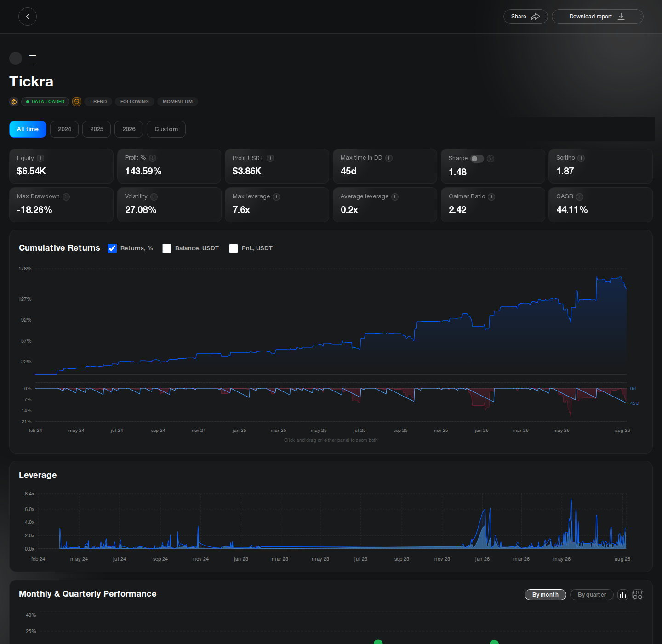Go back with the arrow button
662x644 pixels.
pos(28,17)
